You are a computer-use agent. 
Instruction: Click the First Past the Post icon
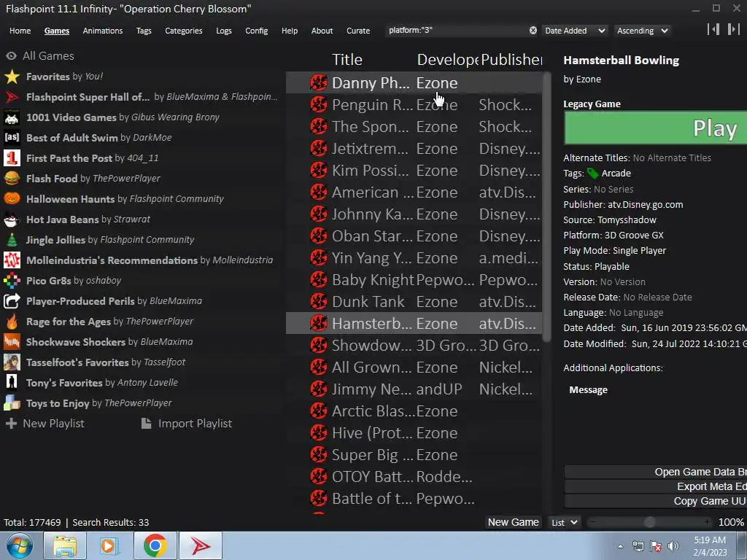coord(12,158)
